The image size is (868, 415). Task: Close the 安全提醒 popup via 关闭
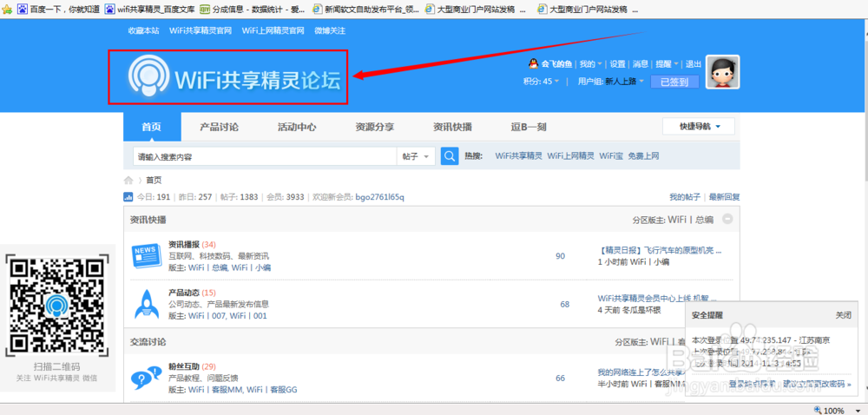(843, 315)
